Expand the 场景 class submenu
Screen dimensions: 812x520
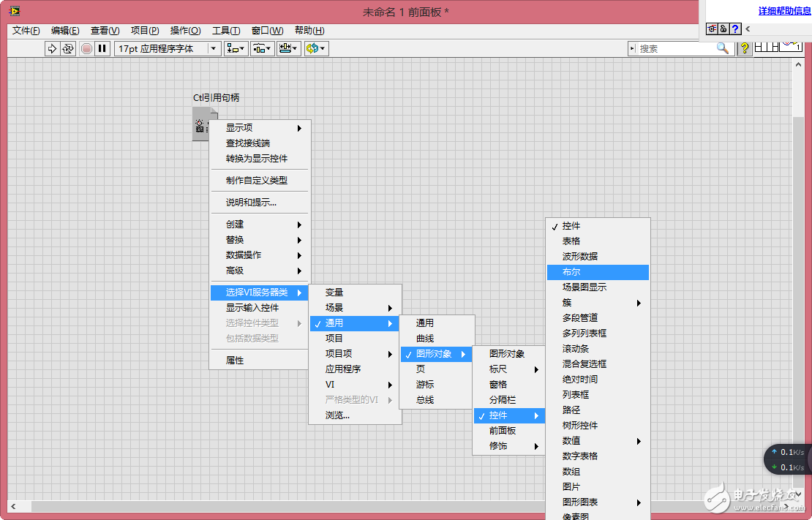click(355, 308)
